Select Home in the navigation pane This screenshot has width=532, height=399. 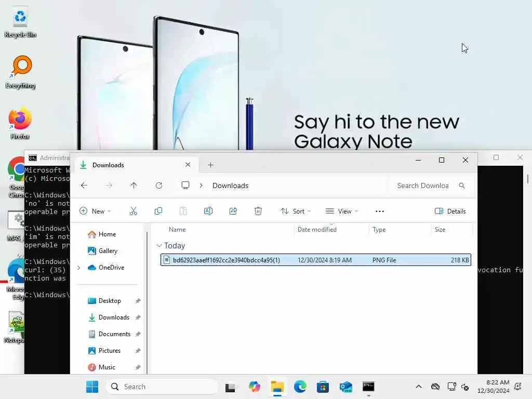(x=107, y=234)
